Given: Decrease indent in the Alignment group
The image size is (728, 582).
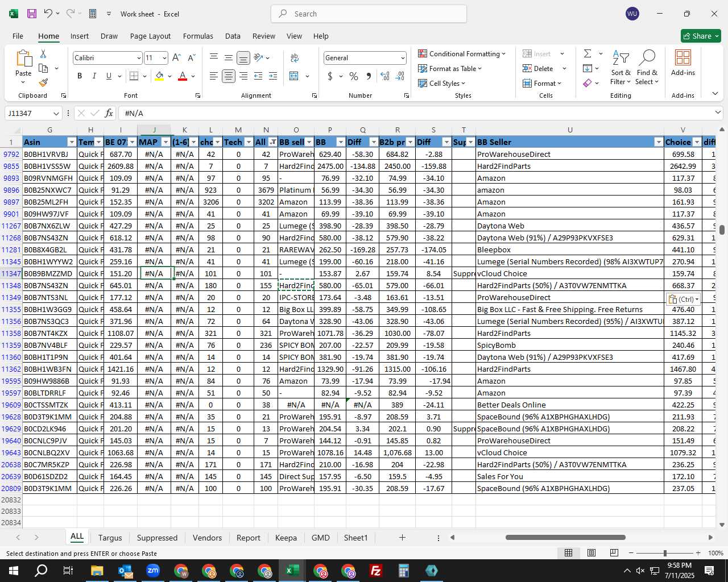Looking at the screenshot, I should [258, 76].
